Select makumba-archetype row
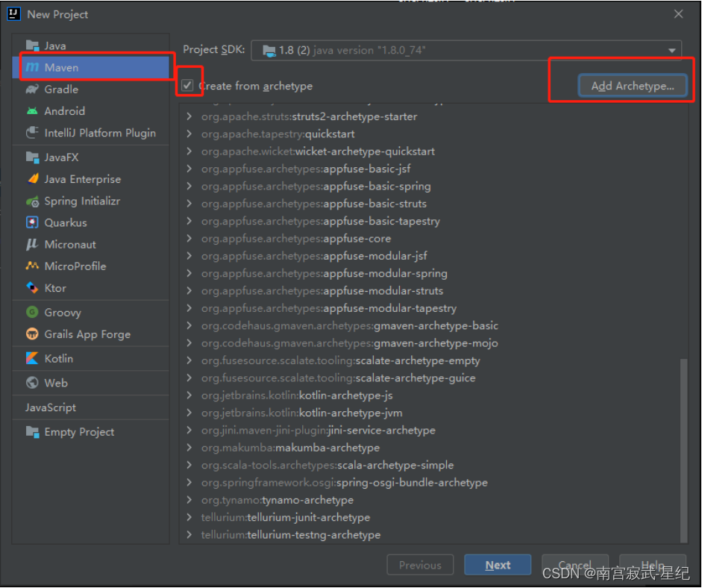Image resolution: width=702 pixels, height=588 pixels. coord(430,448)
